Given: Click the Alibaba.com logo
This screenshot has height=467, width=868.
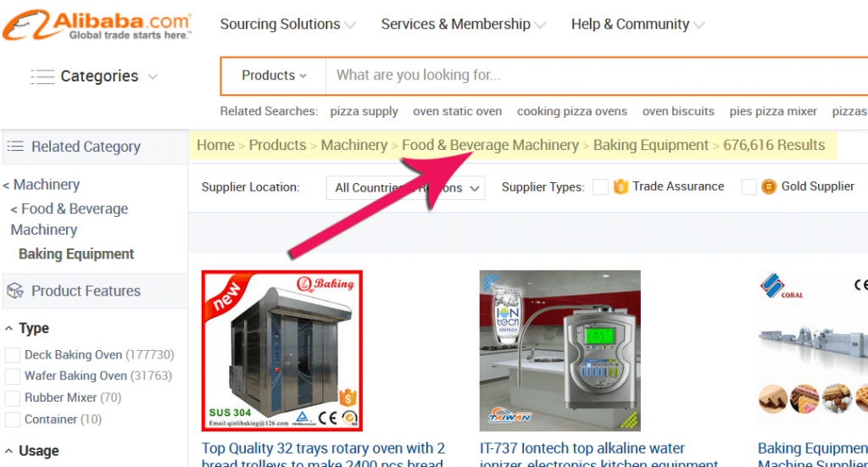Looking at the screenshot, I should [x=97, y=25].
